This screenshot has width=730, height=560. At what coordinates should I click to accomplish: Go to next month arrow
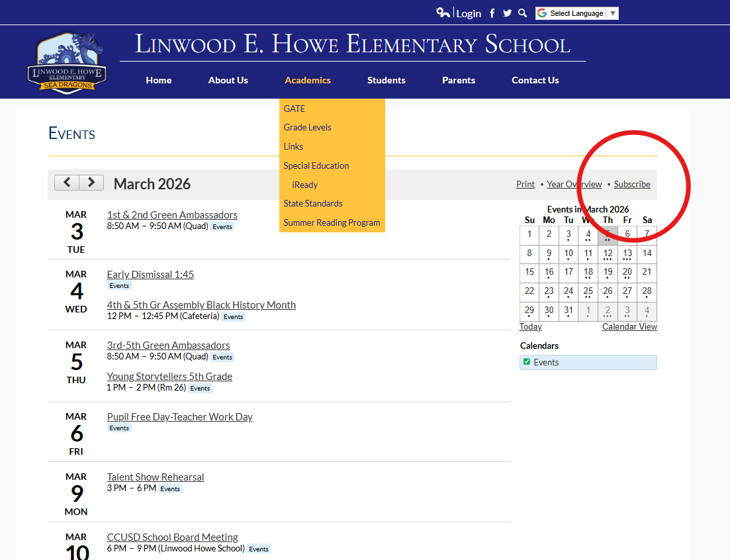91,183
